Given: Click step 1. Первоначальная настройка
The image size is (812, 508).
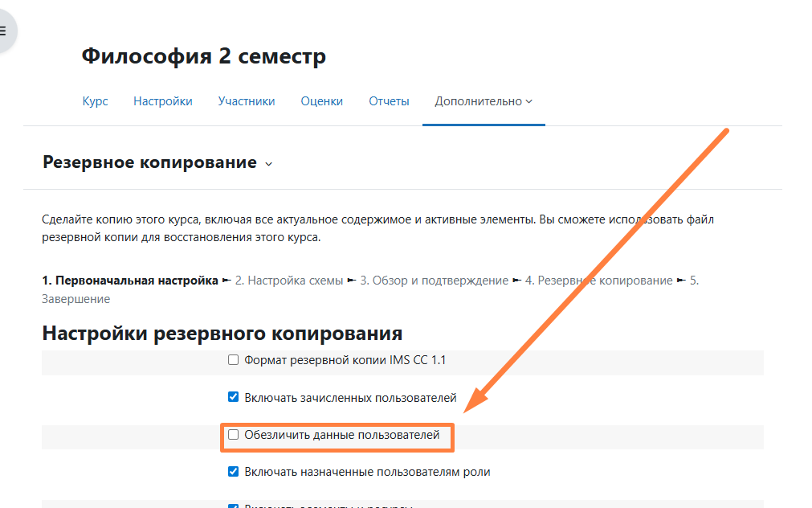Looking at the screenshot, I should [x=129, y=281].
